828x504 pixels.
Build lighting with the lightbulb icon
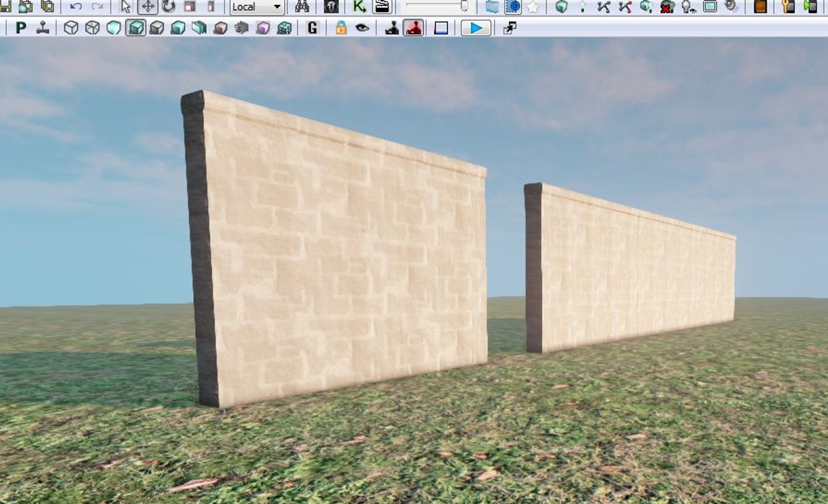(582, 7)
